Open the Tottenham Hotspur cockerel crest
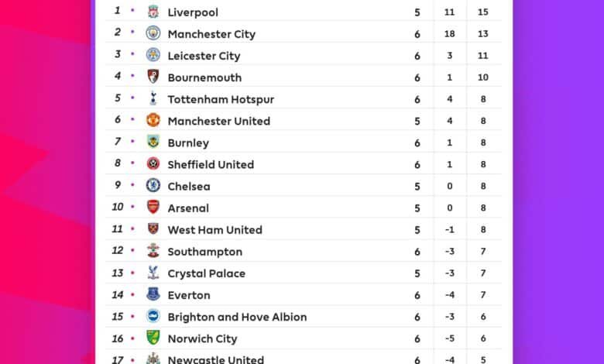Image resolution: width=604 pixels, height=364 pixels. pos(153,98)
